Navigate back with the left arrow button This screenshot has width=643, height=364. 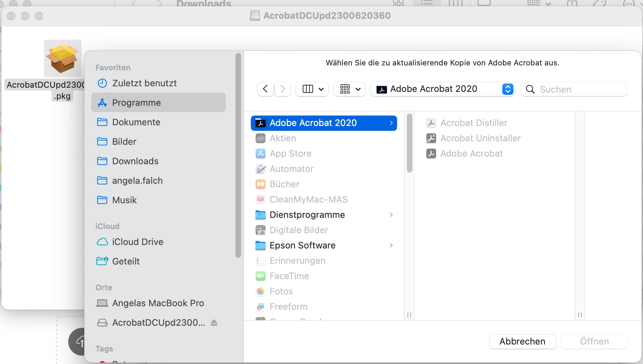265,89
